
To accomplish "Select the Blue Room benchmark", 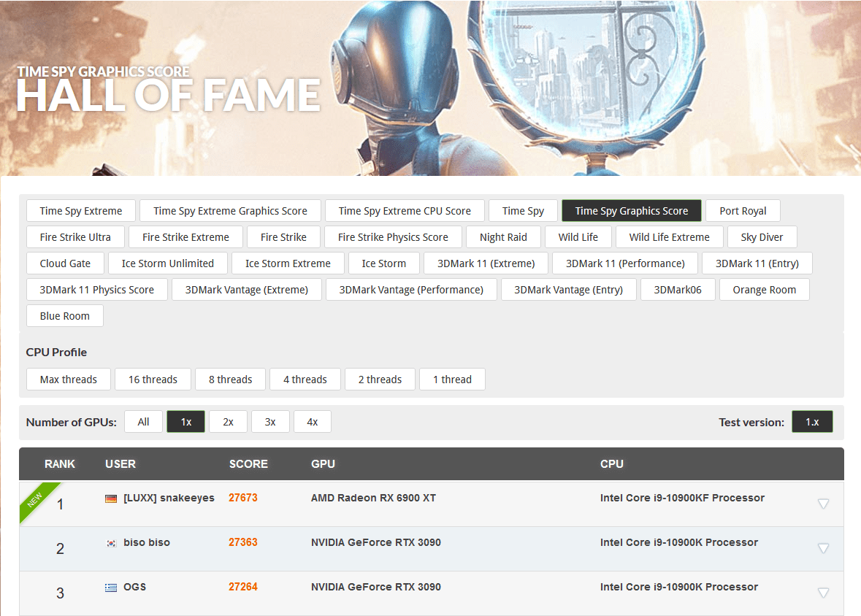I will [x=65, y=316].
